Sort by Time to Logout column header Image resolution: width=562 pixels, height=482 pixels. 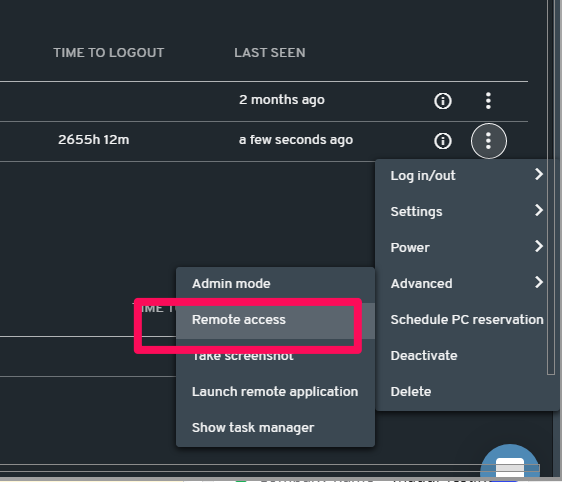[109, 53]
